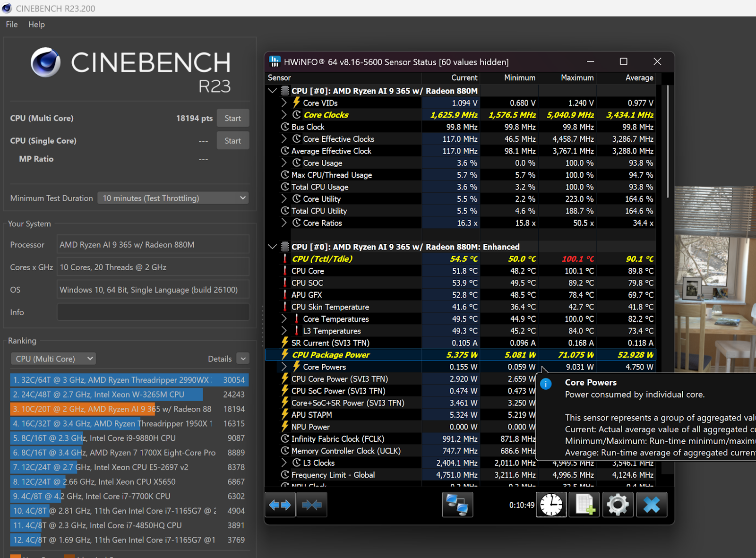Expand the L3 Temperatures row

point(284,331)
